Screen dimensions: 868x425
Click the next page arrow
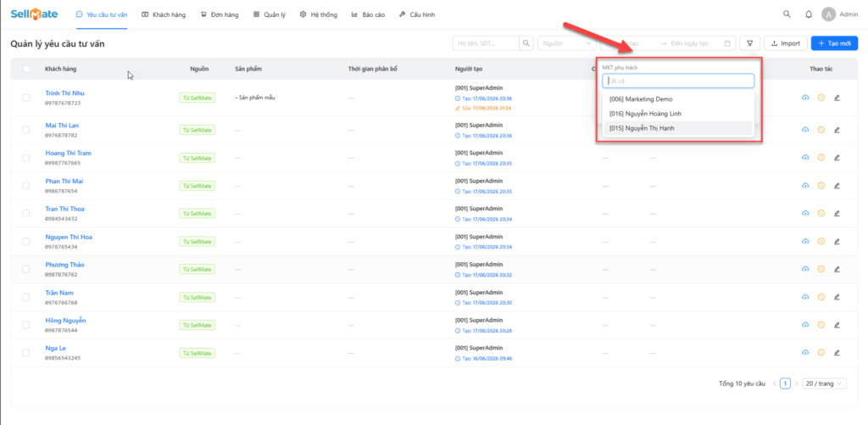click(796, 383)
